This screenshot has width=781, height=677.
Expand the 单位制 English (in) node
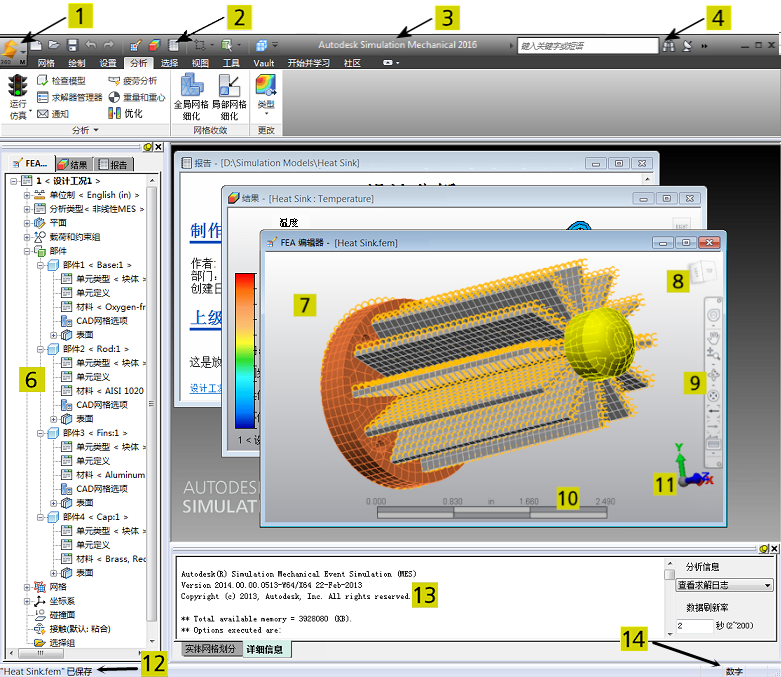coord(27,195)
